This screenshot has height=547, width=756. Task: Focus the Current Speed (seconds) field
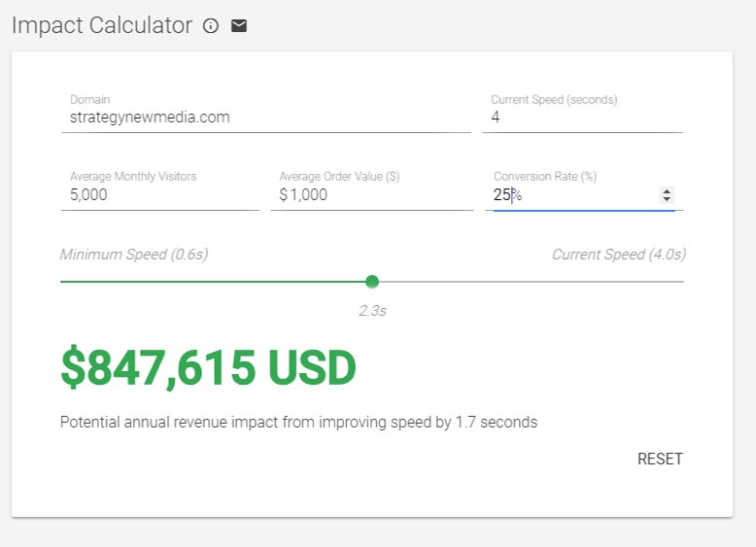(583, 118)
